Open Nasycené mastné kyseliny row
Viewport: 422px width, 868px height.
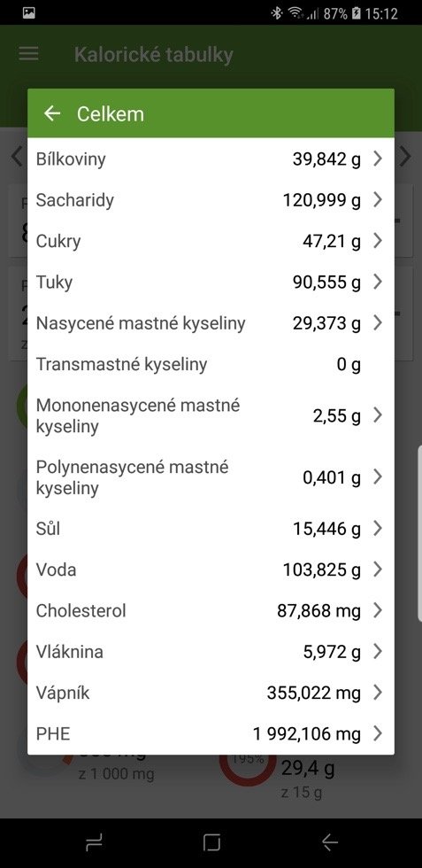click(211, 322)
